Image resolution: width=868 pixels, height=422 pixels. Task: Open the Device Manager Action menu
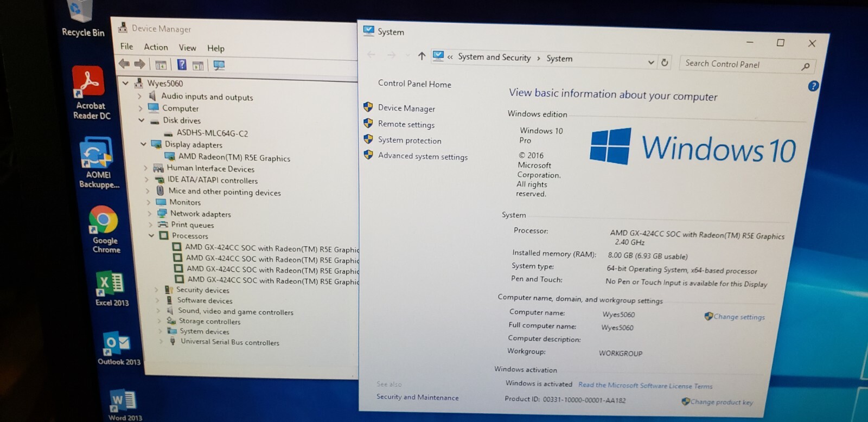point(156,47)
